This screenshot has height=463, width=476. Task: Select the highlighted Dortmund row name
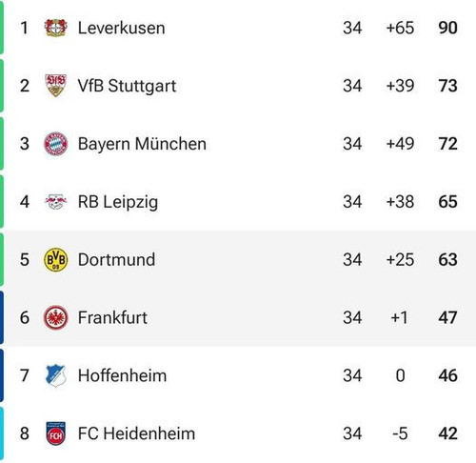[117, 259]
